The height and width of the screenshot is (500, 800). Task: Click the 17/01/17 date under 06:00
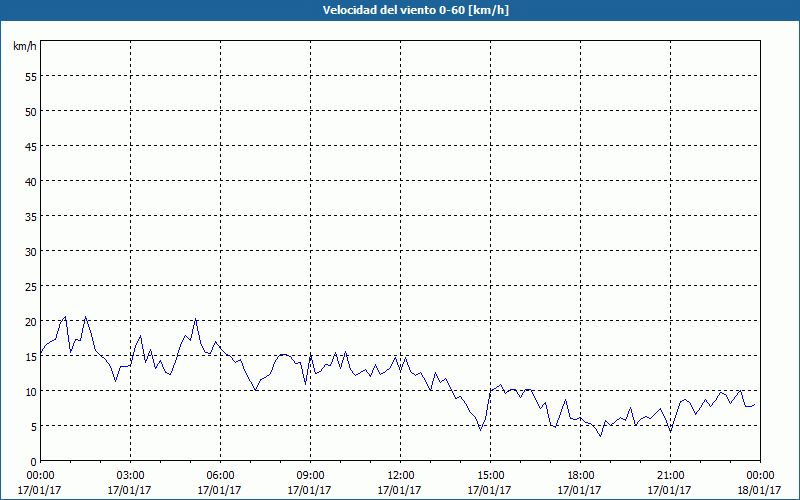pos(219,490)
